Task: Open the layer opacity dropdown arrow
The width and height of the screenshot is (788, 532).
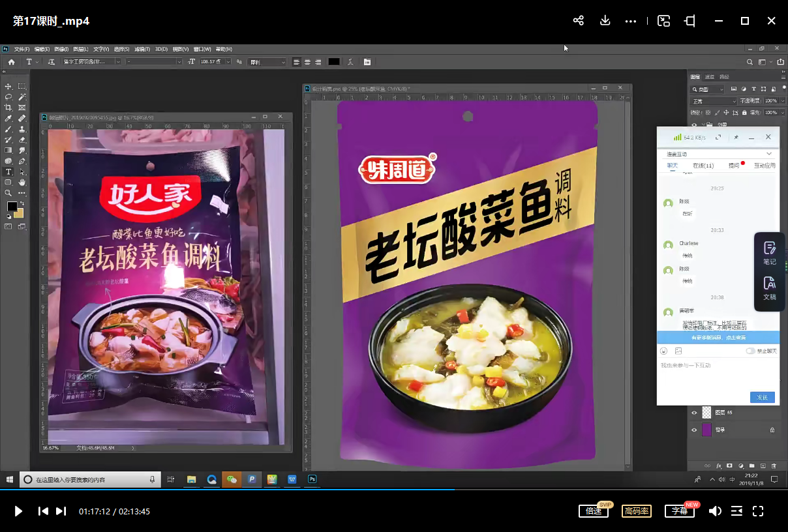Action: point(781,101)
